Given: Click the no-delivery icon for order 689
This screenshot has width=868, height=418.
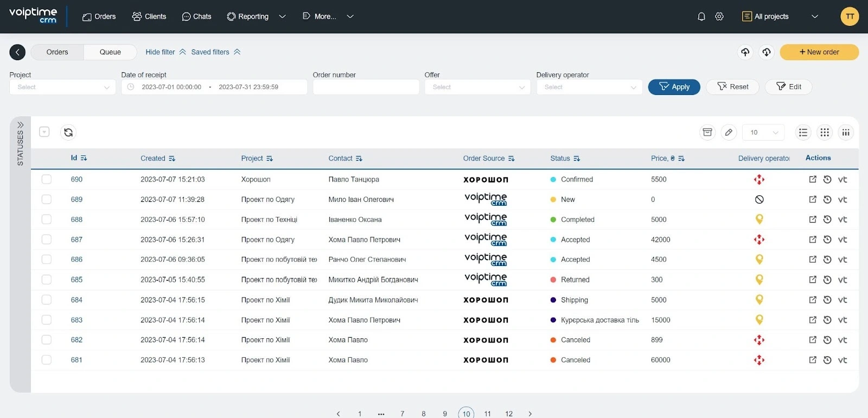Looking at the screenshot, I should 759,200.
